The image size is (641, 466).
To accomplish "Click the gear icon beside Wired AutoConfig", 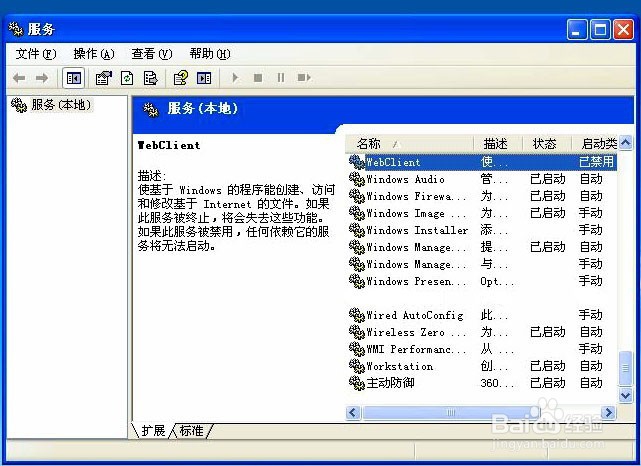I will click(356, 315).
